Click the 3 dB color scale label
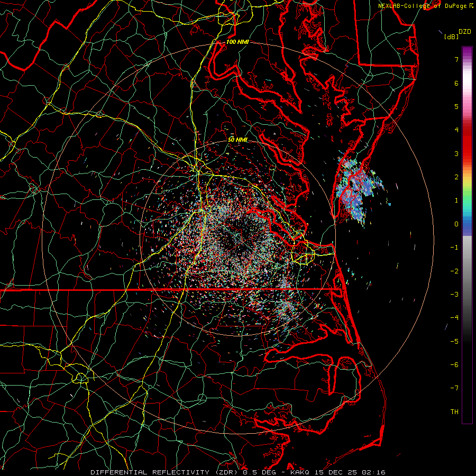The height and width of the screenshot is (476, 476). click(456, 153)
